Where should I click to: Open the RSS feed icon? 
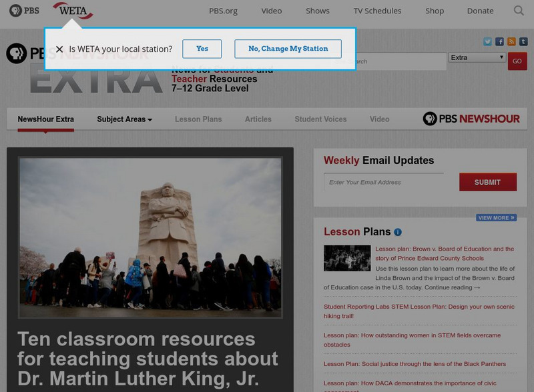[x=511, y=41]
